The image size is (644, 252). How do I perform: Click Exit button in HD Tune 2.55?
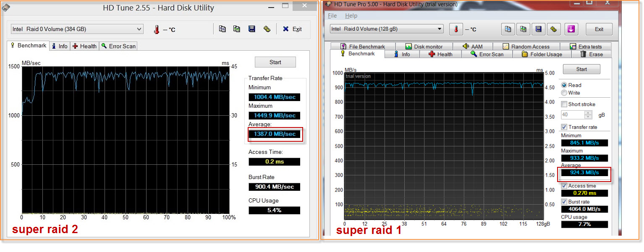point(293,29)
